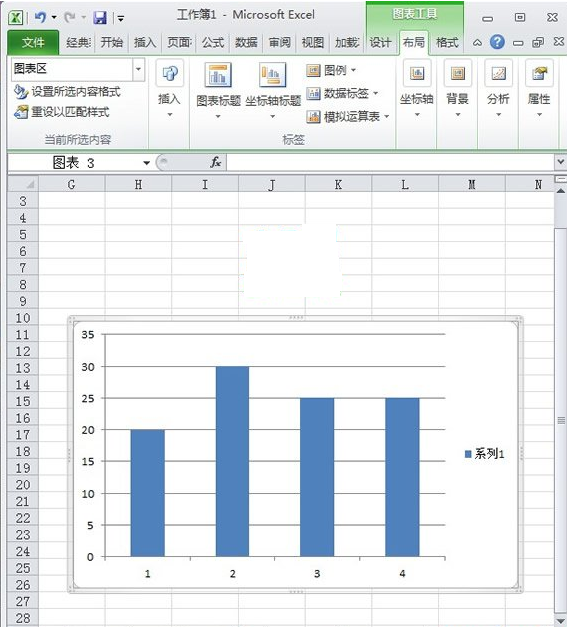Undo the last action
Screen dimensions: 567x627
pos(40,17)
